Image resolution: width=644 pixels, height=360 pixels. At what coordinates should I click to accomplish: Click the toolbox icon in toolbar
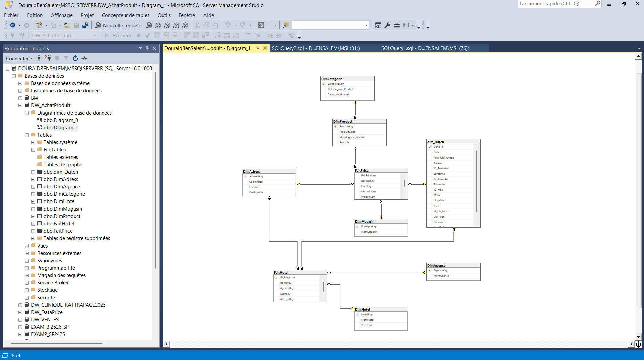click(397, 25)
